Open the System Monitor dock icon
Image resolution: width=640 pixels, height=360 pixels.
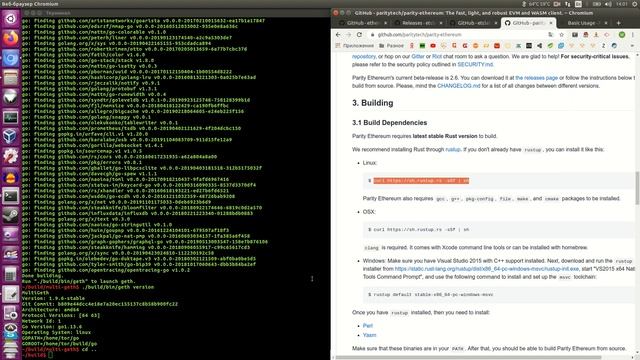tap(11, 117)
